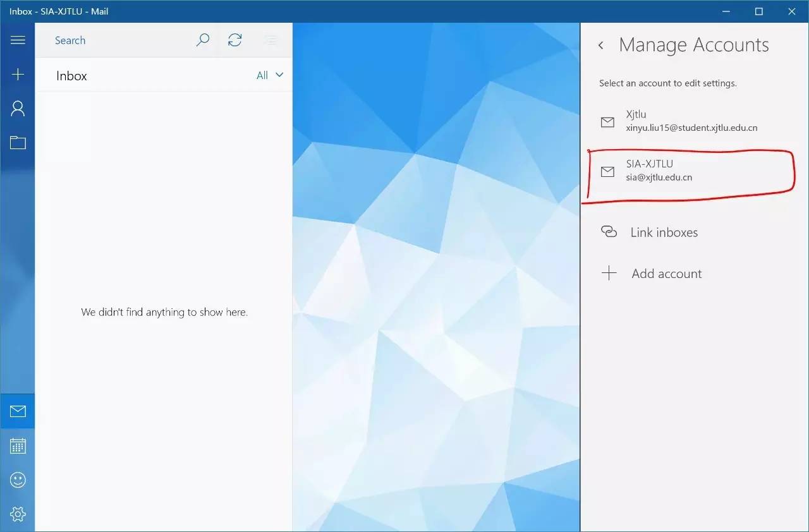Click the Manage Accounts title
The image size is (809, 532).
[x=694, y=45]
